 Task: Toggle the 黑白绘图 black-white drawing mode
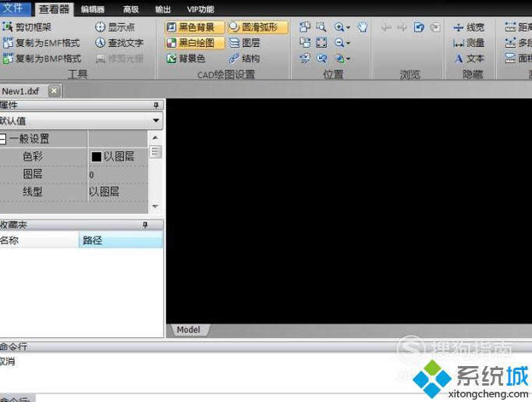pyautogui.click(x=195, y=43)
